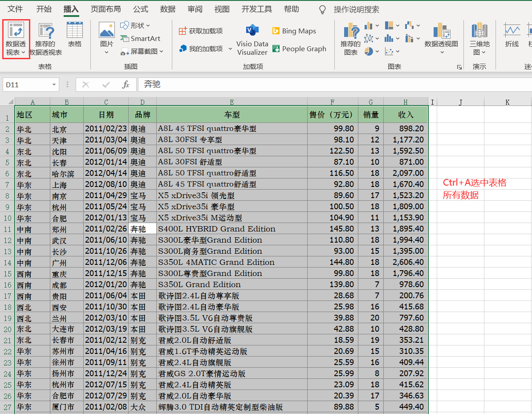Switch to the 页面布局 tab
532x414 pixels.
(106, 9)
